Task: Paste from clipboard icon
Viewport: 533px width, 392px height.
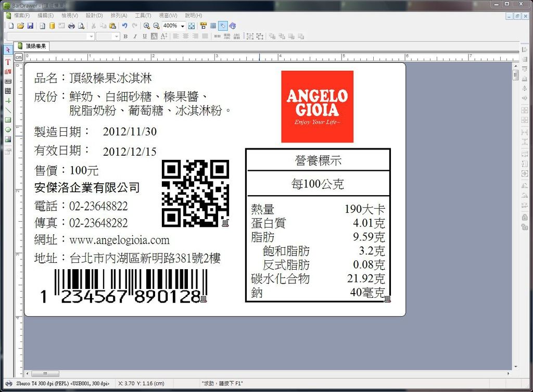Action: point(113,26)
